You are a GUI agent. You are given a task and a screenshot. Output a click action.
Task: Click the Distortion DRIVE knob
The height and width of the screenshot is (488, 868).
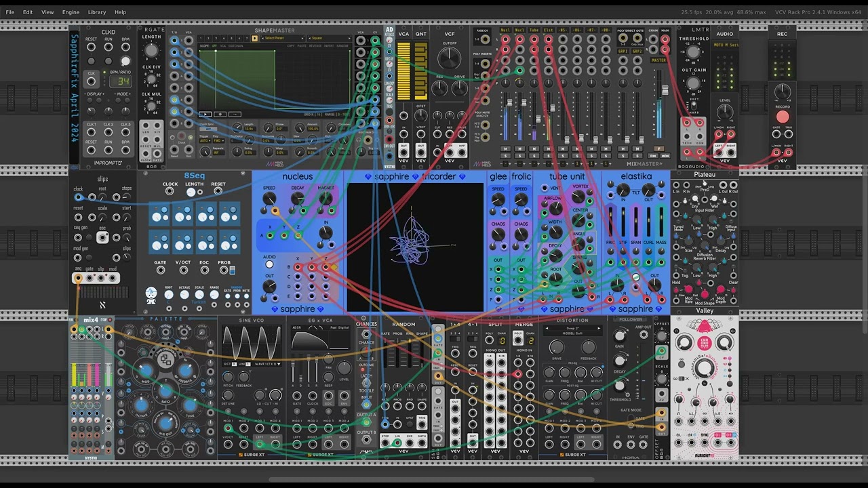point(556,347)
